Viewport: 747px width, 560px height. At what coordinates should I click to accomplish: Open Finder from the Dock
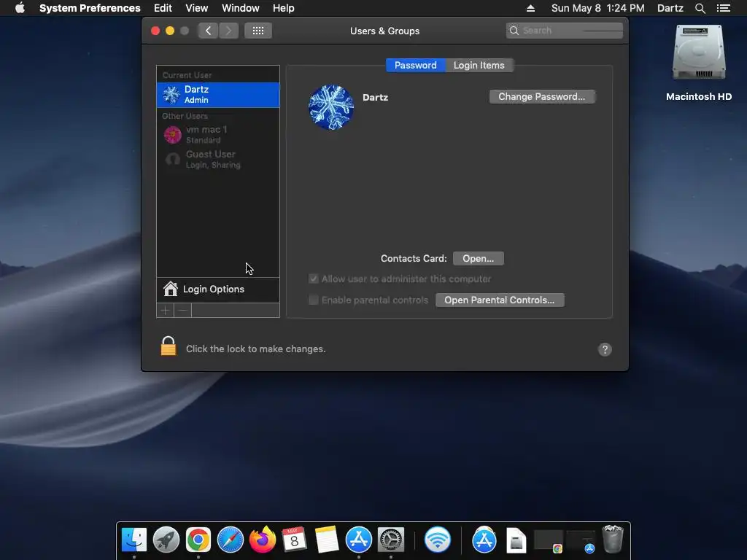click(134, 540)
